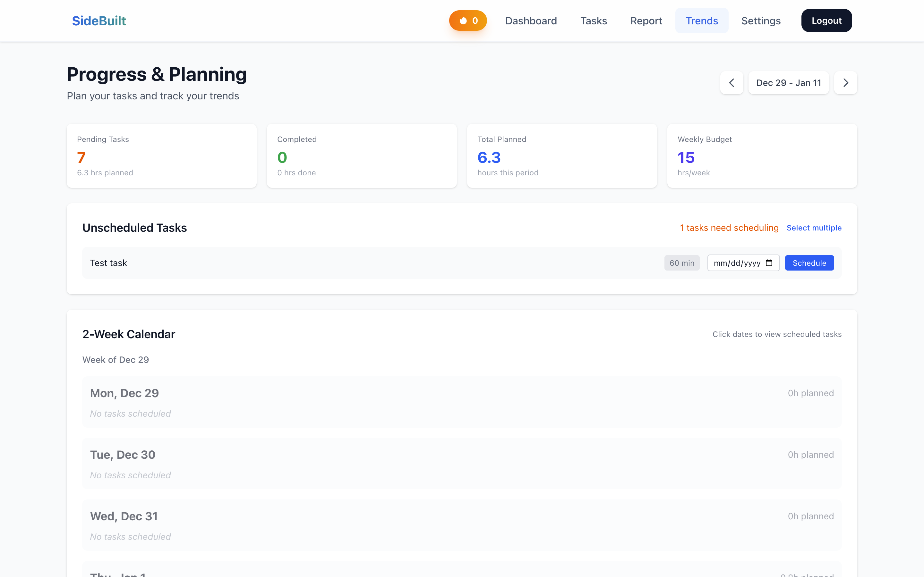The image size is (924, 577).
Task: Navigate to previous period using left chevron
Action: point(732,82)
